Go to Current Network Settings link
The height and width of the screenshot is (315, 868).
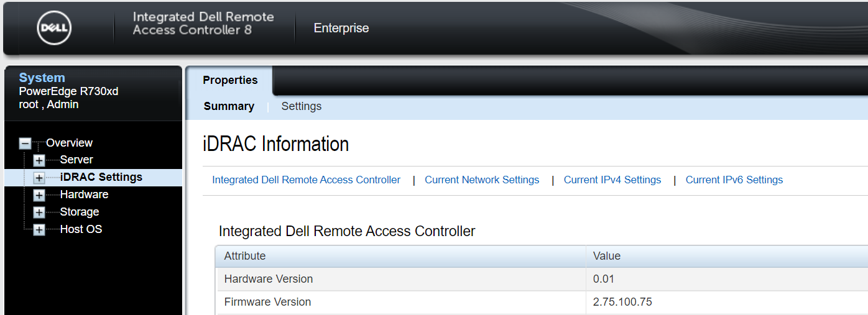coord(482,180)
